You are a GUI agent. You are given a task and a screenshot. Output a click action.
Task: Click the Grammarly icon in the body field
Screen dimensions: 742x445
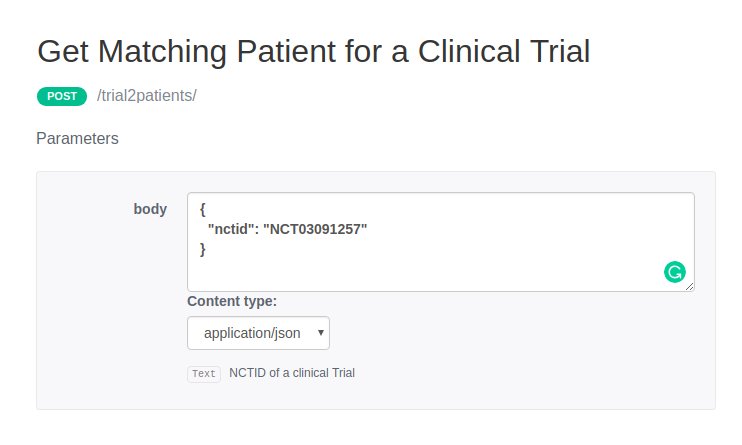click(675, 271)
